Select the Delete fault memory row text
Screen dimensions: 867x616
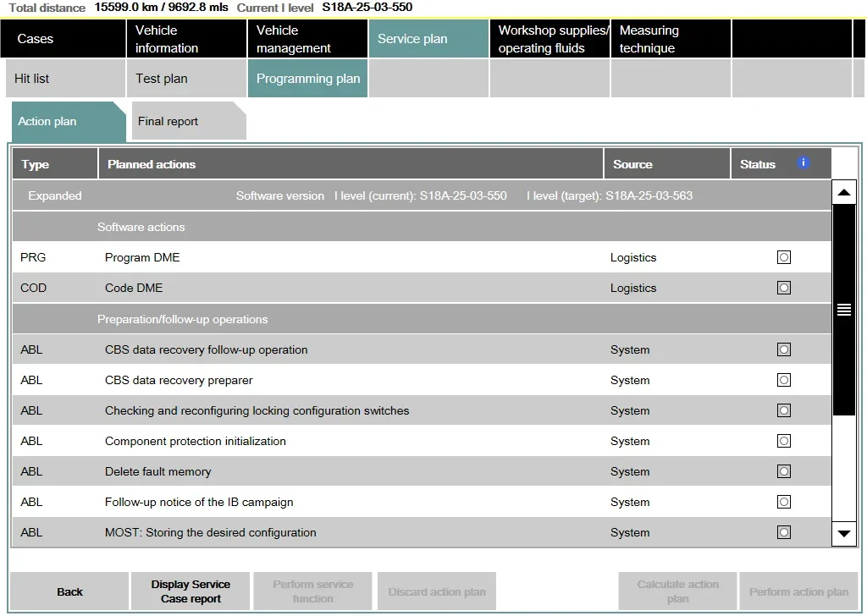[x=158, y=471]
